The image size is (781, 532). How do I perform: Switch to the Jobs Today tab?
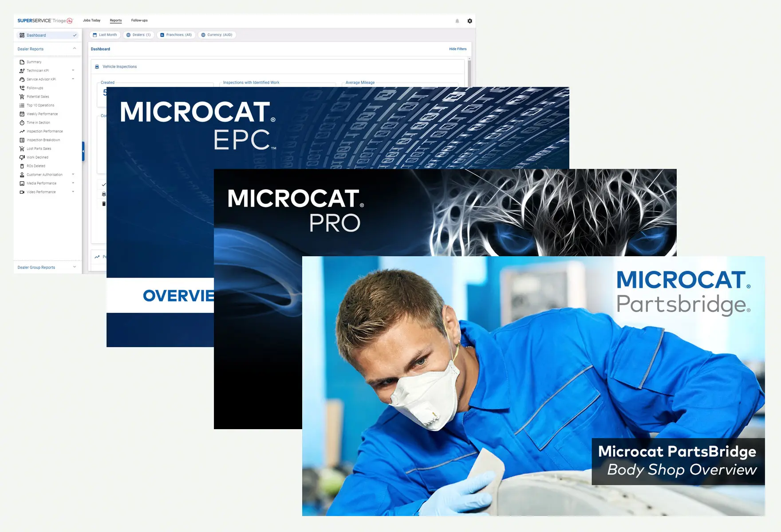[91, 20]
